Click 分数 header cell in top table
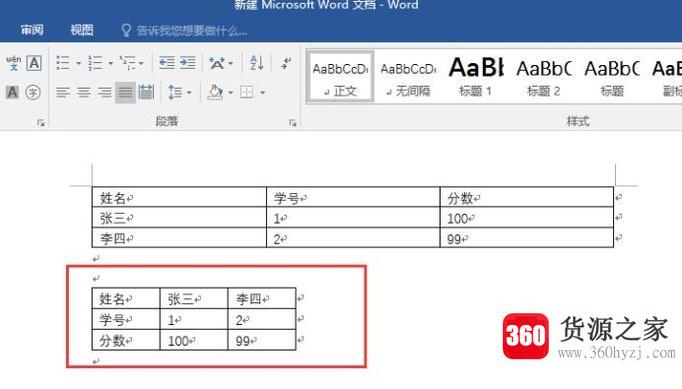Screen dimensions: 682x389 (x=527, y=198)
